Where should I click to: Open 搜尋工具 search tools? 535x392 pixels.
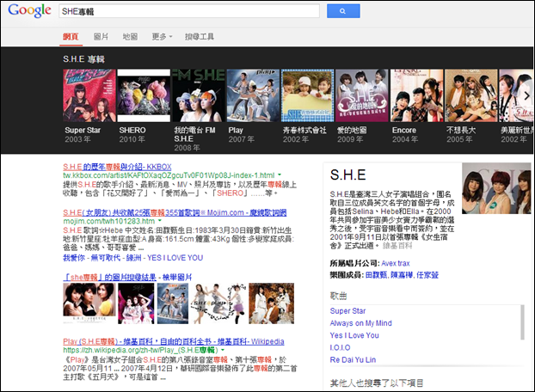[x=200, y=36]
